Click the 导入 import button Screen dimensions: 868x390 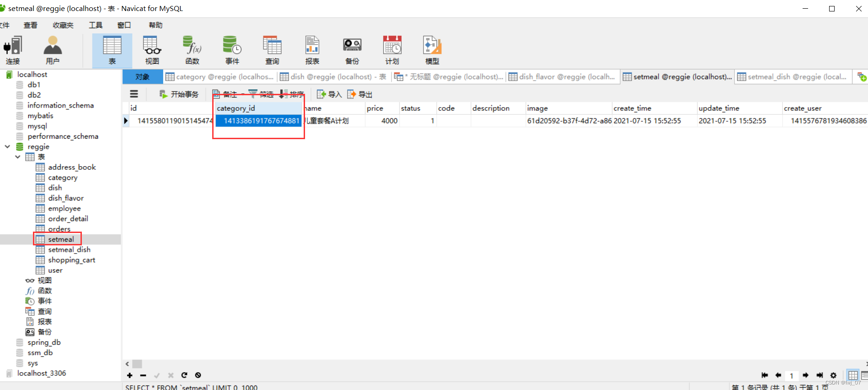[x=329, y=94]
